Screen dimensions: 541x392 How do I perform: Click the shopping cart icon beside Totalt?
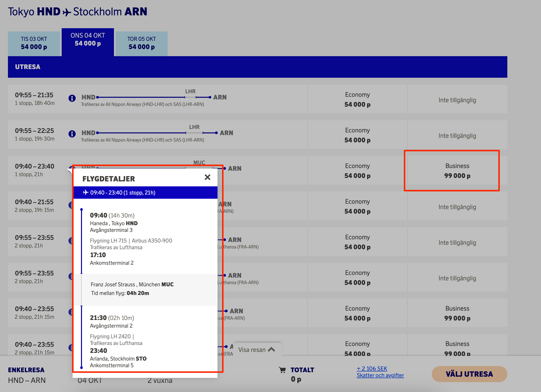pos(282,370)
